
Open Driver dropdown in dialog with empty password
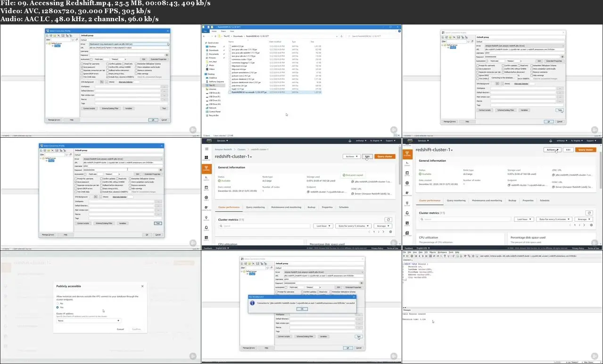pos(129,44)
